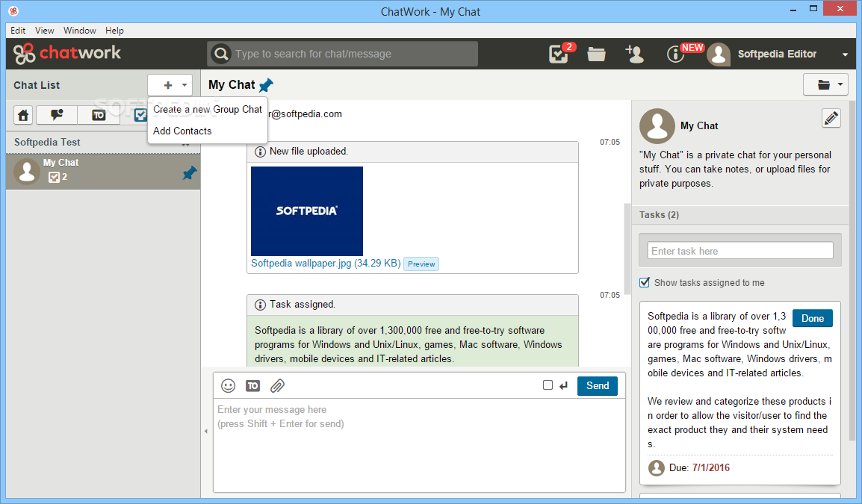This screenshot has width=862, height=504.
Task: Attach a file with paperclip icon
Action: tap(278, 386)
